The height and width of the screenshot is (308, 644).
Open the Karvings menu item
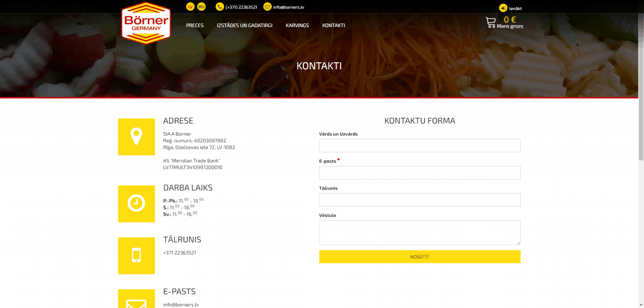point(297,25)
